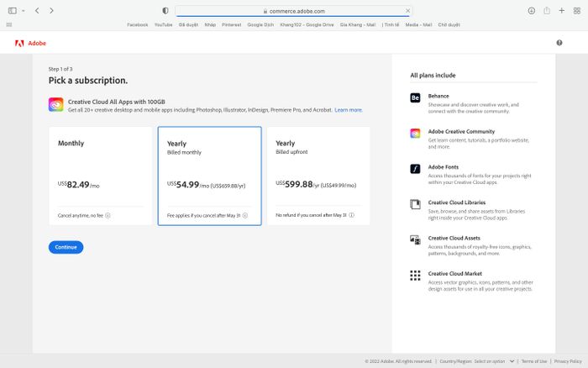Viewport: 588px width, 368px height.
Task: Click the commerce.adobe.com address bar
Action: pos(294,11)
